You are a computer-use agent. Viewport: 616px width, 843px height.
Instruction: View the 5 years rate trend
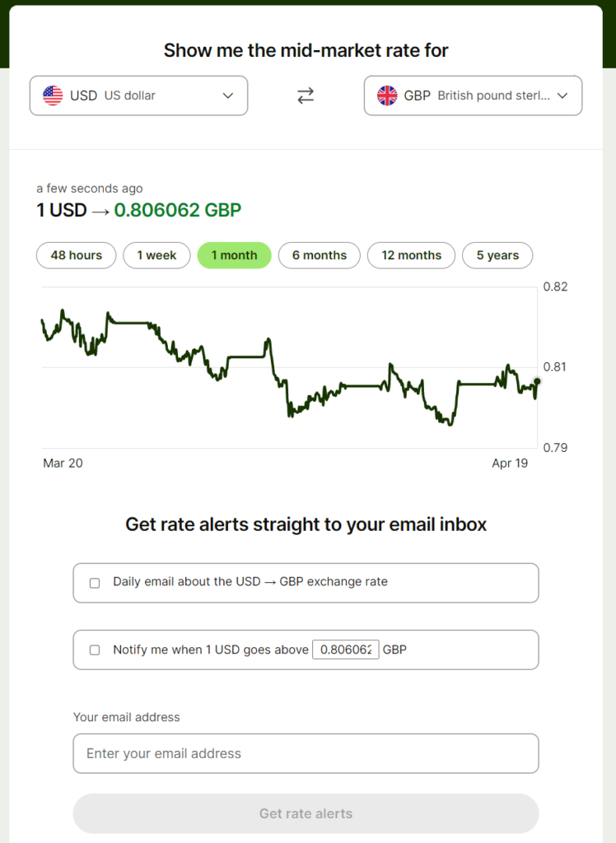click(497, 255)
